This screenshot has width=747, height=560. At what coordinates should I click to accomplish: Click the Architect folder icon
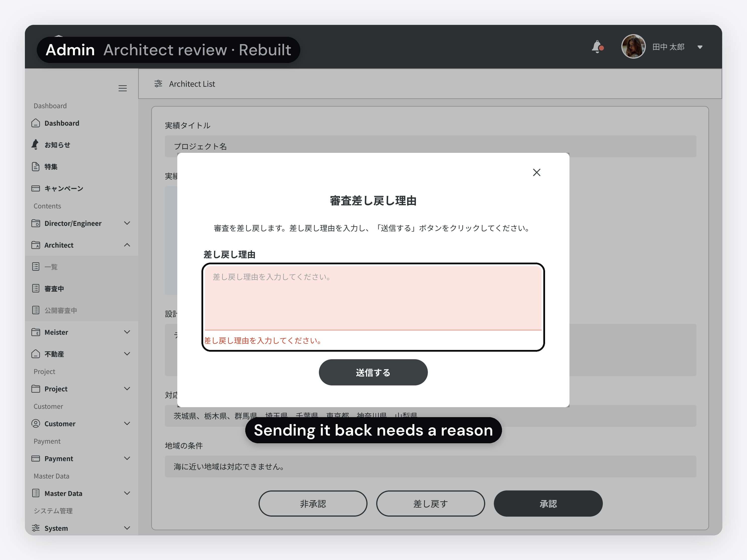pyautogui.click(x=35, y=245)
